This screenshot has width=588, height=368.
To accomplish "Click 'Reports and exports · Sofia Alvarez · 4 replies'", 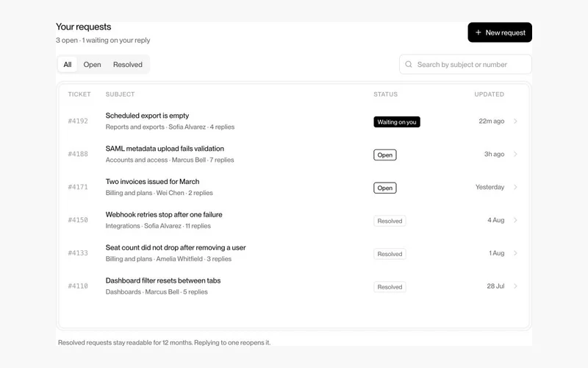I will coord(170,127).
